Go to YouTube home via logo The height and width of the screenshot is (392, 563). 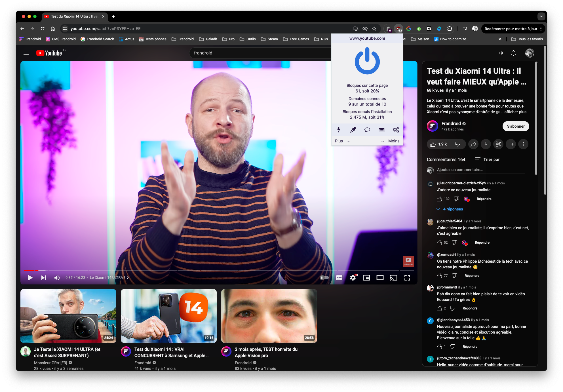coord(49,53)
